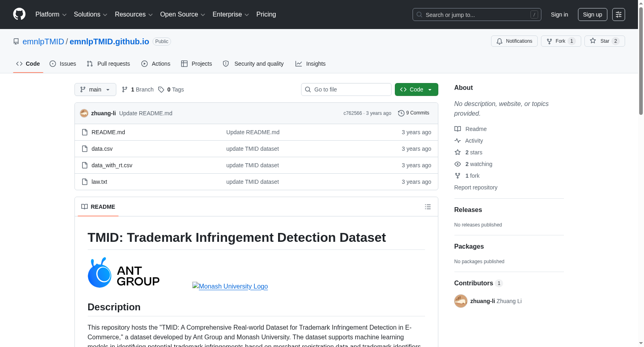Click the star icon next to 2 stars

[x=458, y=152]
